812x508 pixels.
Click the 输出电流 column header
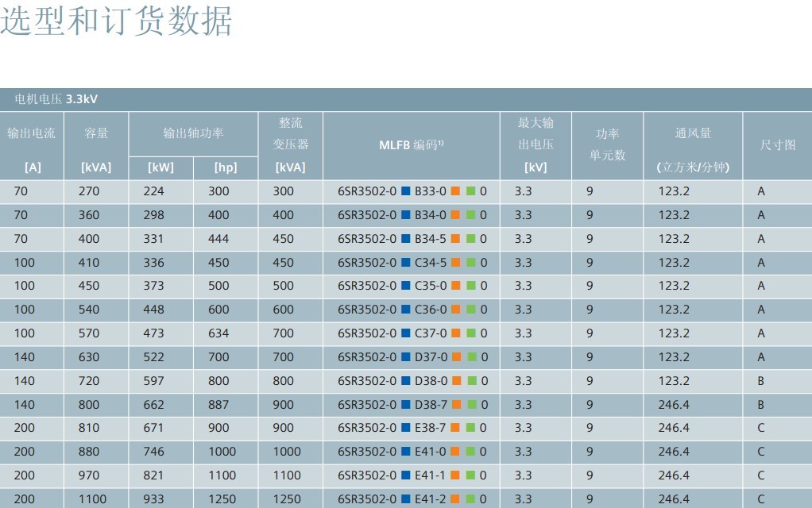pos(32,133)
